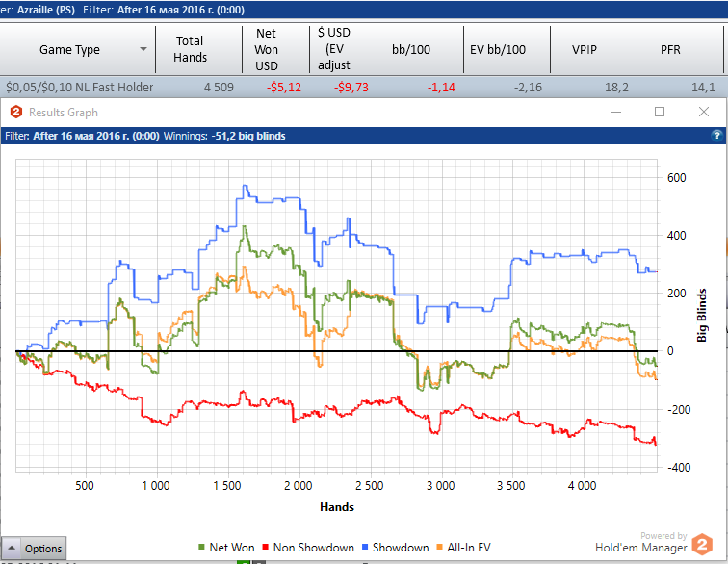Click the 2 000 hands x-axis tick label

(x=299, y=486)
